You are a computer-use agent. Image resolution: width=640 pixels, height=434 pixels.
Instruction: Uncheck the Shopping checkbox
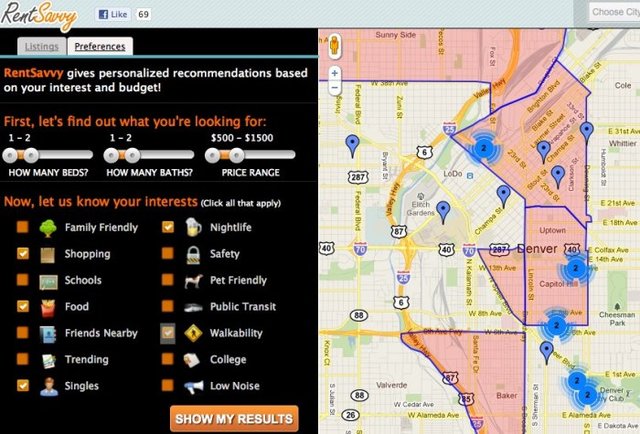[x=23, y=254]
